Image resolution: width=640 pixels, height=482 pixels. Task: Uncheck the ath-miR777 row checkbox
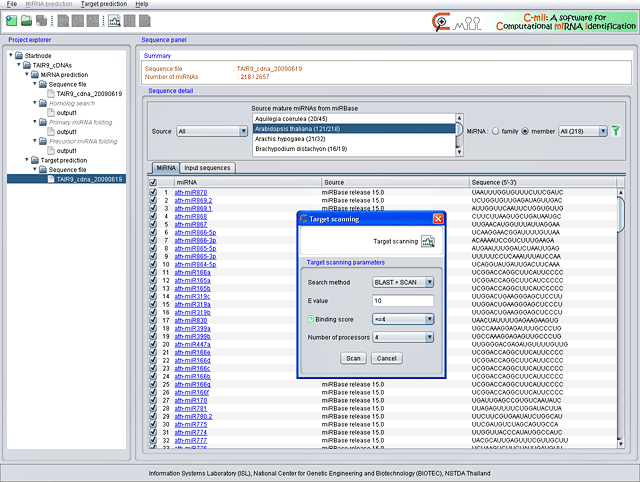tap(153, 440)
